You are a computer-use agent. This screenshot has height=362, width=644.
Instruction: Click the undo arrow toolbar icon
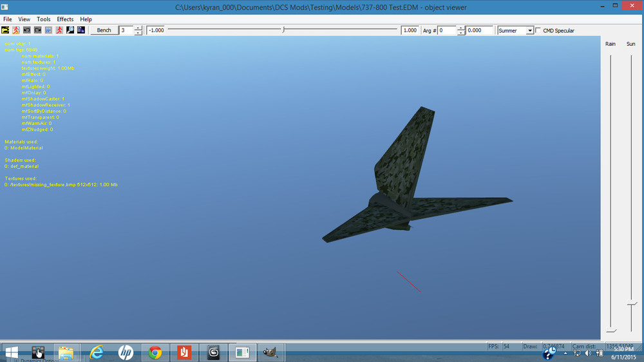pyautogui.click(x=26, y=30)
